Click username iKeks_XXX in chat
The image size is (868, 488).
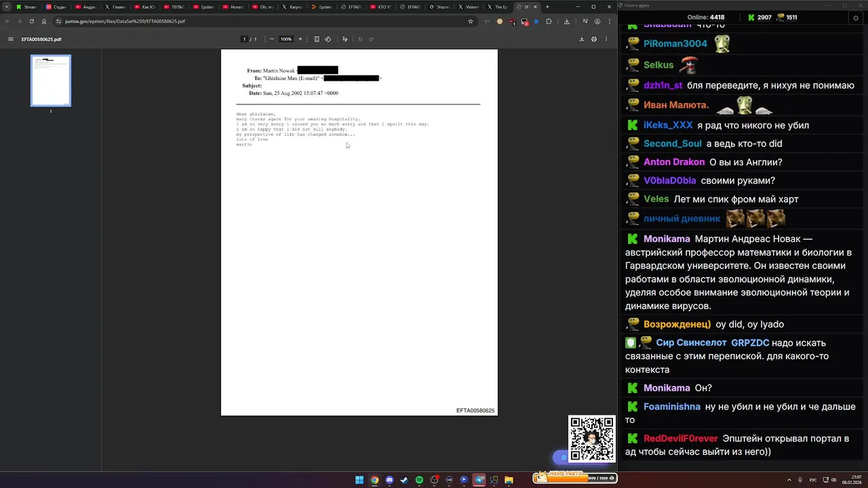[x=668, y=125]
